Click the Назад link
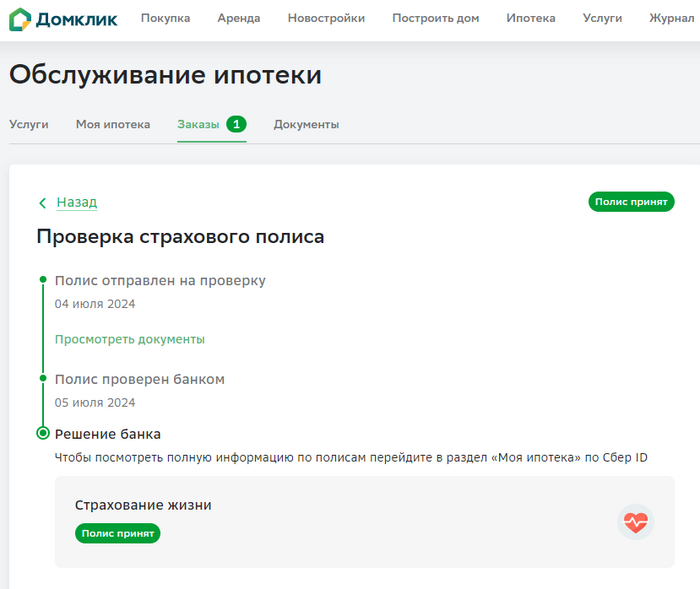 (76, 202)
